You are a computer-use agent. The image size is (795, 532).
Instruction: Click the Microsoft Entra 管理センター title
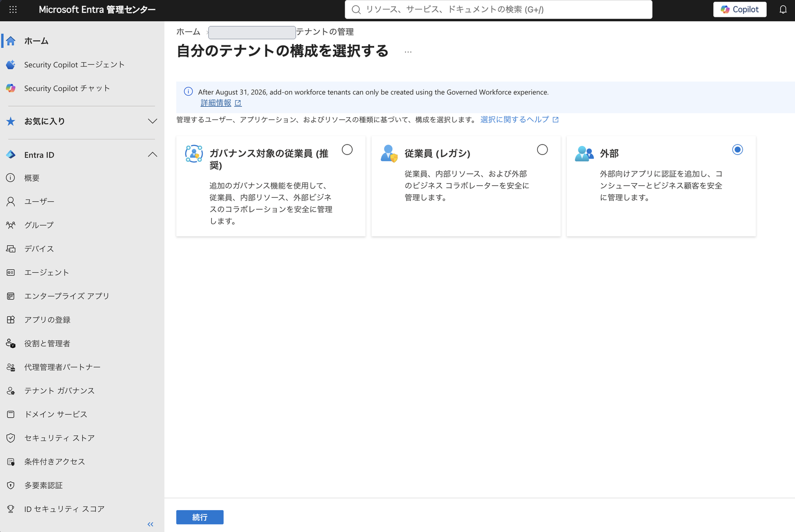point(97,9)
